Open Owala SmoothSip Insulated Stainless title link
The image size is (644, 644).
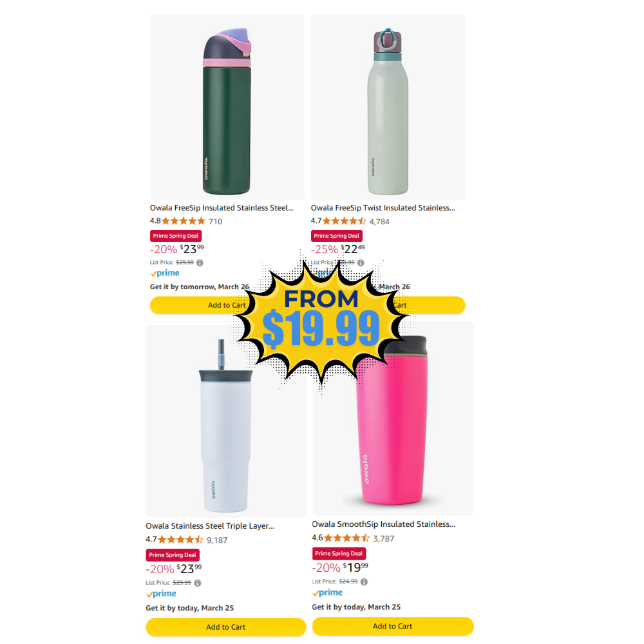coord(384,524)
